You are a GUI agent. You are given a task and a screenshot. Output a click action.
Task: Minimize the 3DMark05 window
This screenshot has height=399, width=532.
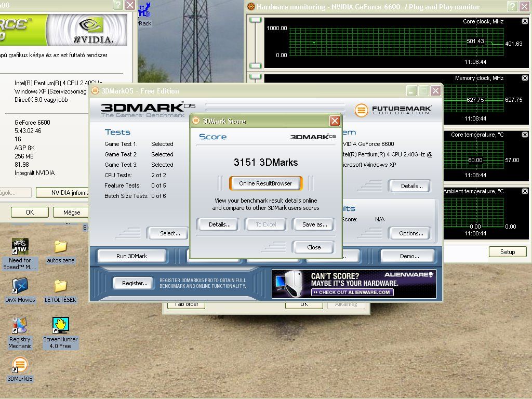pyautogui.click(x=411, y=90)
